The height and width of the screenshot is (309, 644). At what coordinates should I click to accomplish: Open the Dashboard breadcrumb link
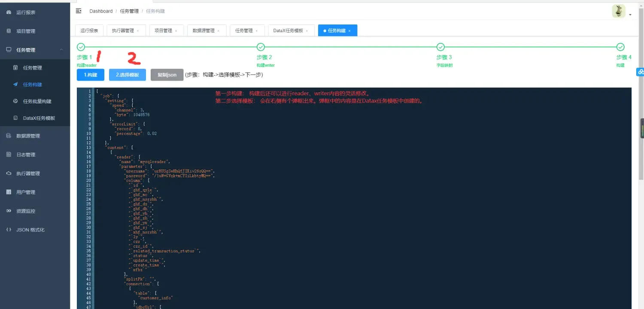100,11
